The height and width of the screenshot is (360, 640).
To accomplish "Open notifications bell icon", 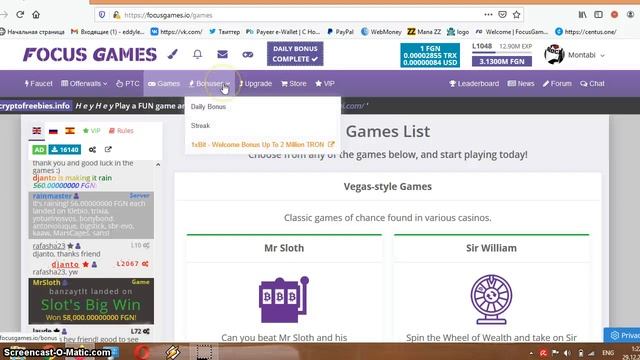I will coord(198,54).
